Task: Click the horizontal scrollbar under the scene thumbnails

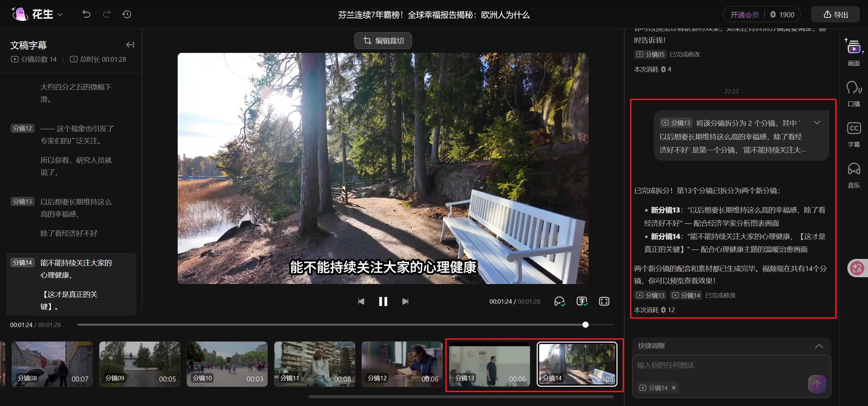Action: [461, 397]
